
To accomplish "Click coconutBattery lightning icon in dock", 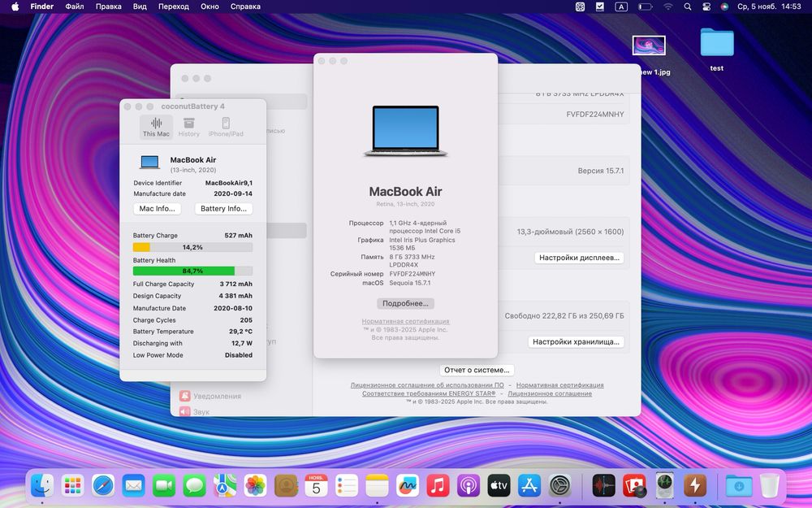I will 695,486.
